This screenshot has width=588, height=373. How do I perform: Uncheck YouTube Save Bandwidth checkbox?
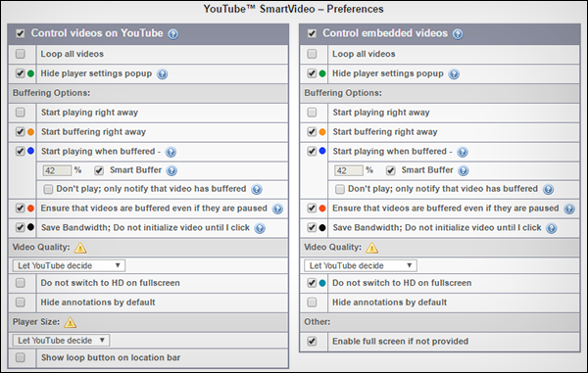[21, 227]
